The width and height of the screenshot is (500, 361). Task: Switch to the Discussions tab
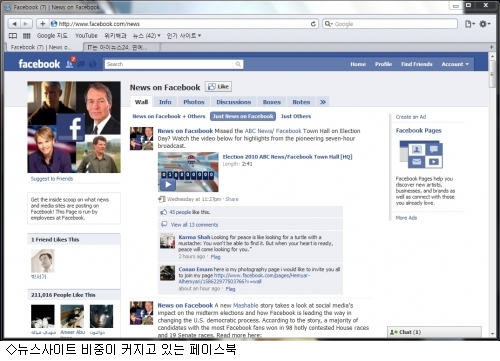(233, 102)
